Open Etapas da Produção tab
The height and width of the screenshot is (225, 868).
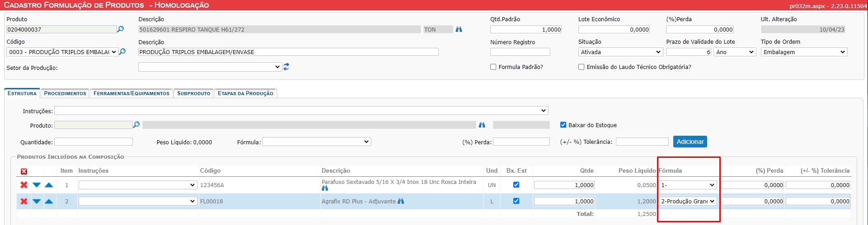[245, 93]
